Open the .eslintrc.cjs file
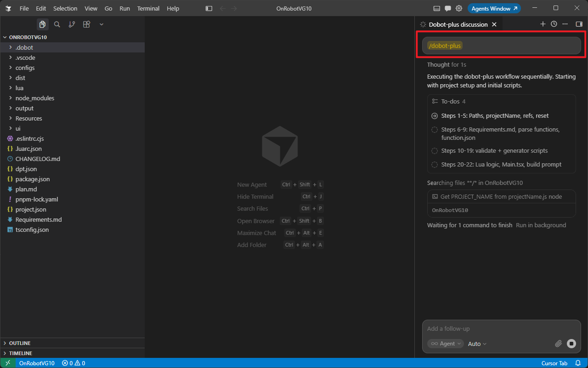The height and width of the screenshot is (368, 588). (72, 138)
